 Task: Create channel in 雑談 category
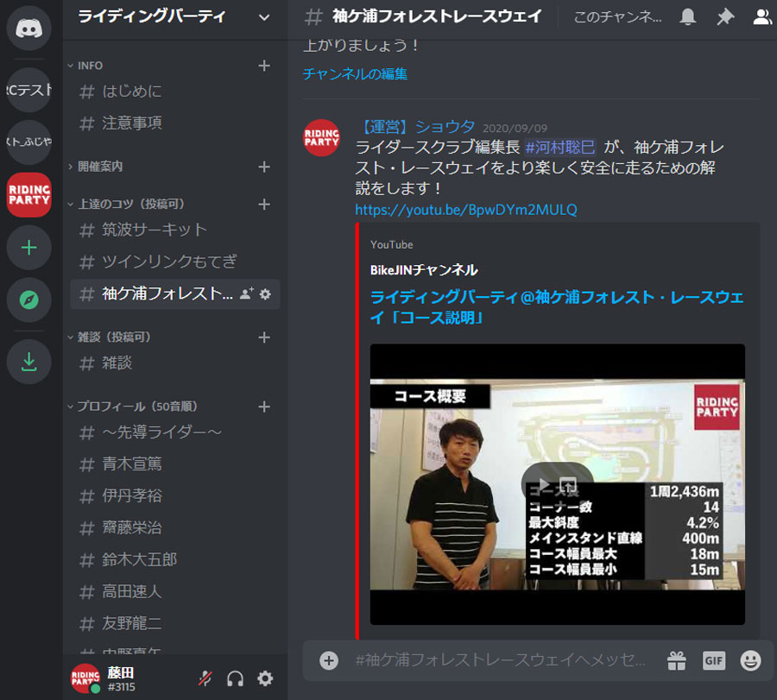[x=264, y=337]
